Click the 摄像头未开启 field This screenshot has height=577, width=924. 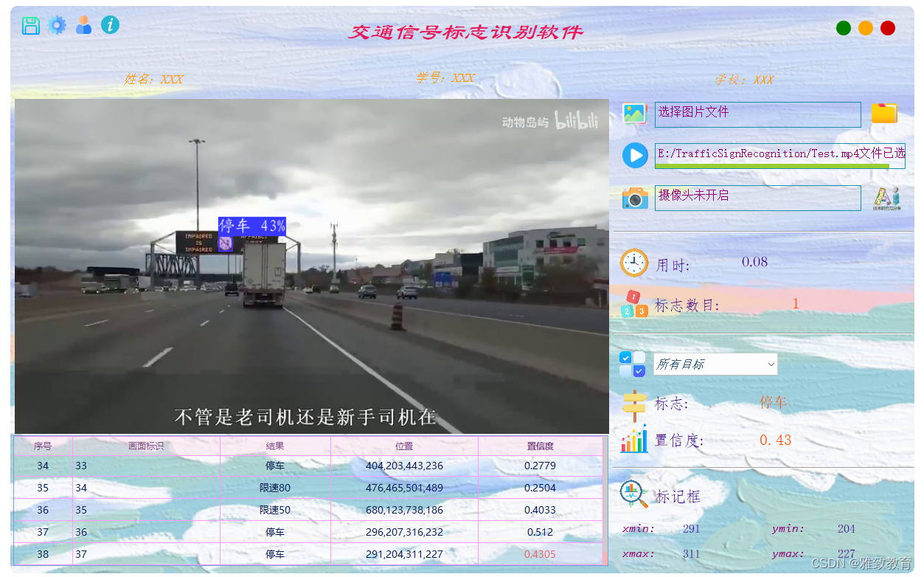[757, 198]
